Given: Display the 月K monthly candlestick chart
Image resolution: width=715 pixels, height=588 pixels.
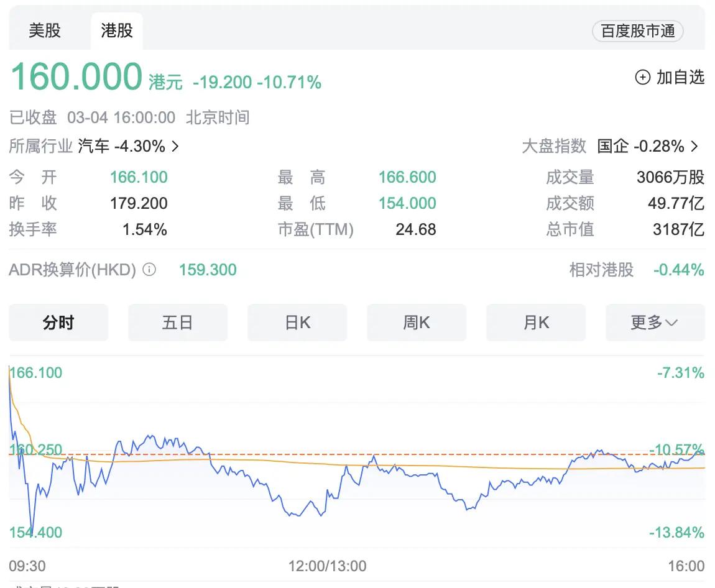Looking at the screenshot, I should coord(536,323).
